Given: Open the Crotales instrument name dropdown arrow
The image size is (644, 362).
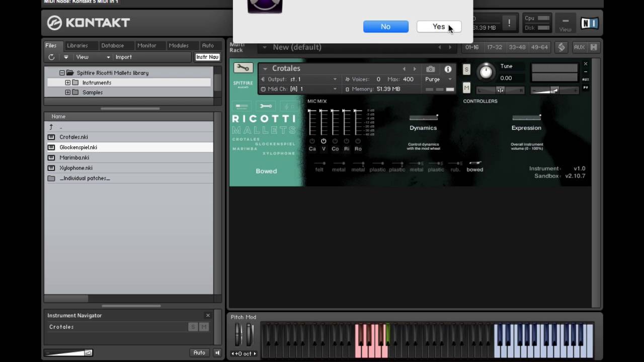Looking at the screenshot, I should [265, 69].
